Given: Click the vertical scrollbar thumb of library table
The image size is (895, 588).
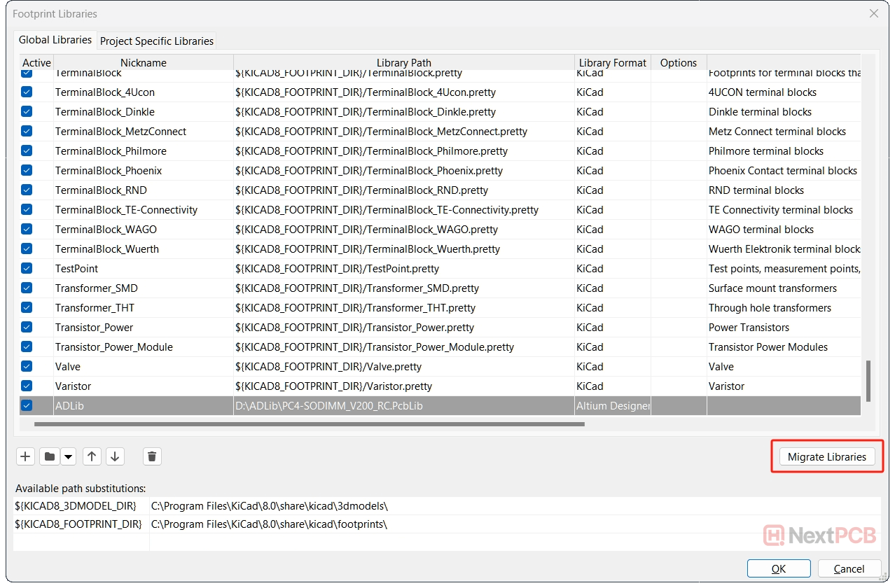Looking at the screenshot, I should click(x=868, y=381).
